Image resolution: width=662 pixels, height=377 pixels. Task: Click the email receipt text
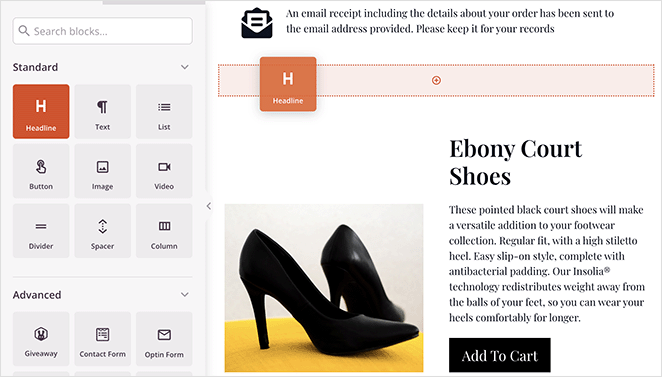coord(450,21)
